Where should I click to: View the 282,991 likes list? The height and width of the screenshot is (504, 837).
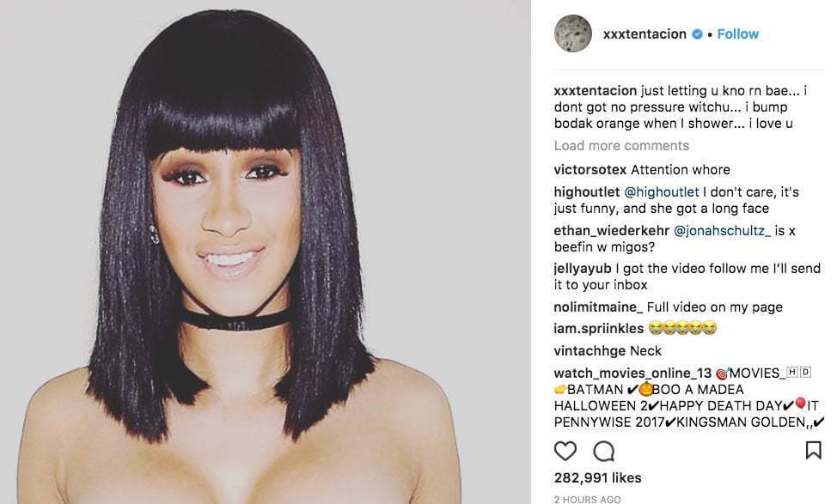[598, 478]
